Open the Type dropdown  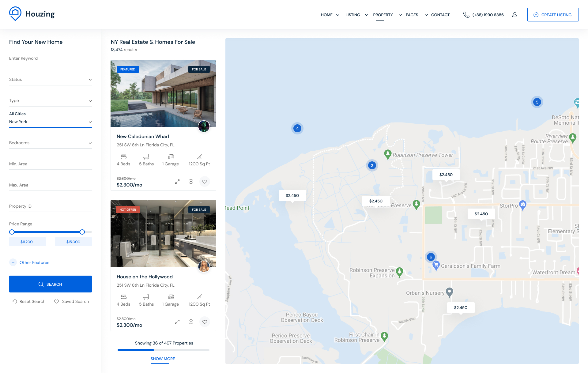coord(50,101)
